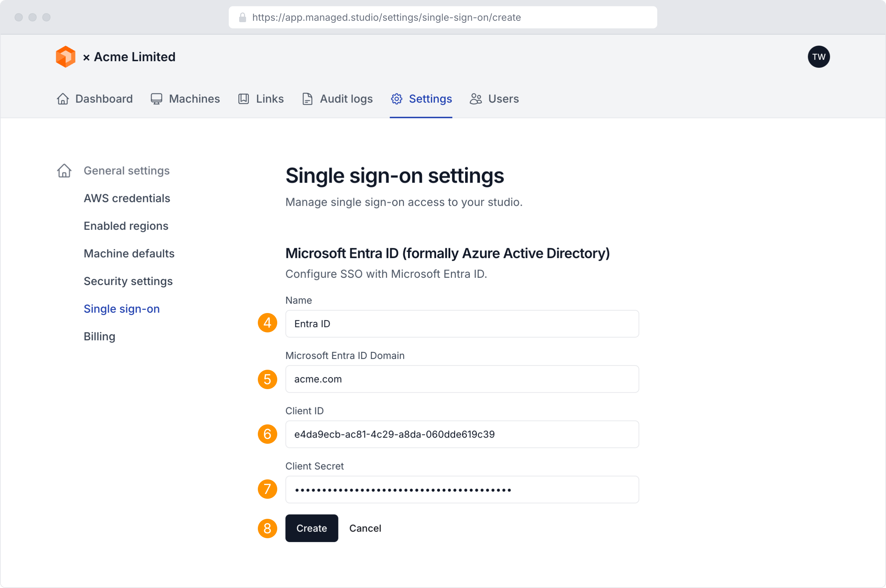Open the TW user avatar menu
The width and height of the screenshot is (886, 588).
819,57
